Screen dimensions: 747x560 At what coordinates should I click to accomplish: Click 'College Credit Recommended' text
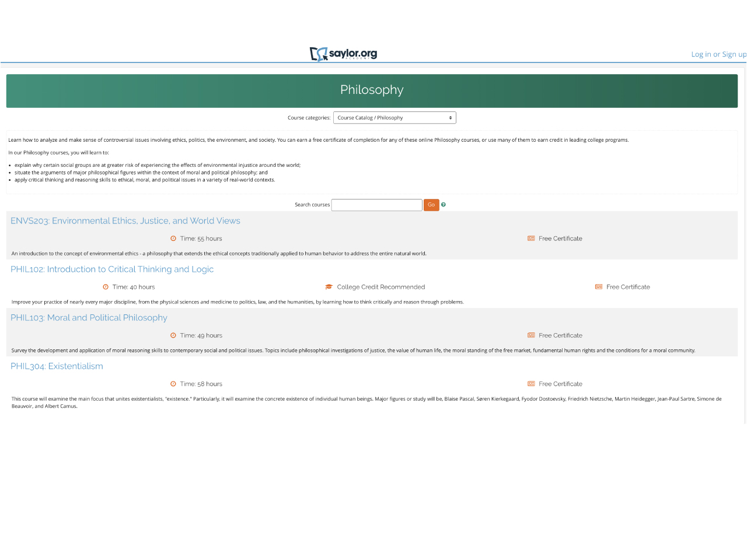[x=381, y=287]
